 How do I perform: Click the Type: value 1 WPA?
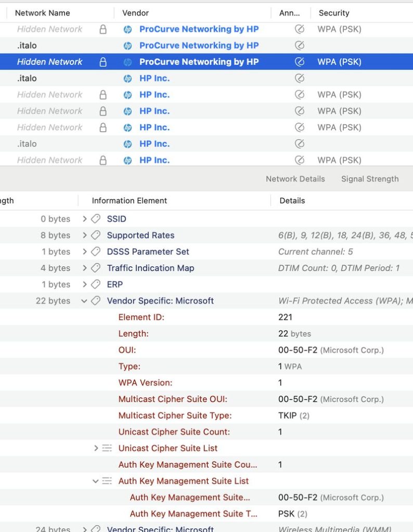point(290,366)
